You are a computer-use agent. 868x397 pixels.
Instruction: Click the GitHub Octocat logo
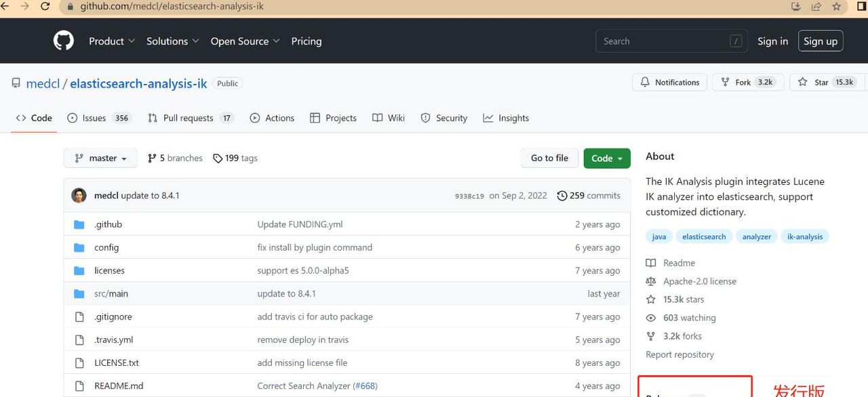tap(63, 41)
